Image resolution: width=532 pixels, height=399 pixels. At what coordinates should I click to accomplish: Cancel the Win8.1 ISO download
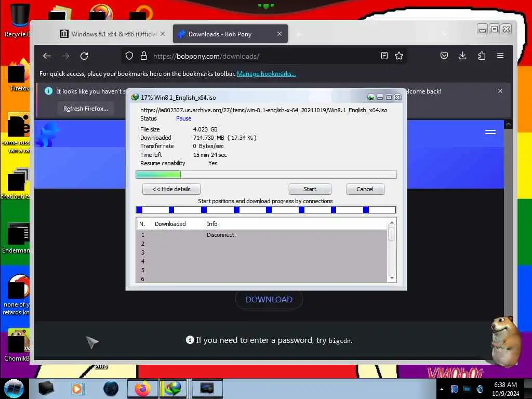(365, 189)
